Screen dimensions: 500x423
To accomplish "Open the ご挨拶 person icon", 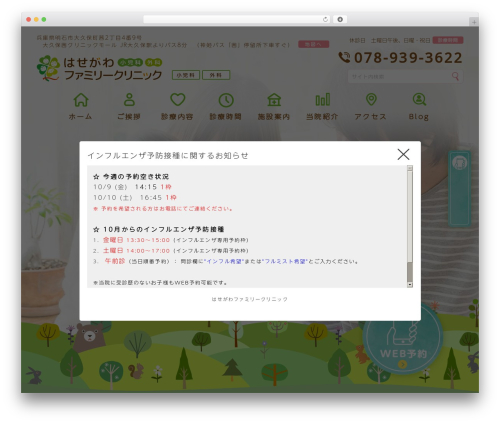I will [x=129, y=100].
